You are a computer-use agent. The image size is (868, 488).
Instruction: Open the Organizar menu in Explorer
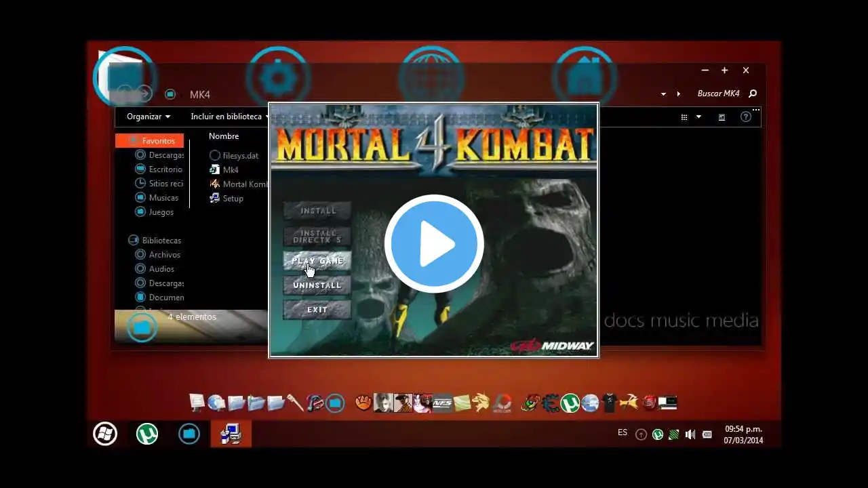coord(149,117)
